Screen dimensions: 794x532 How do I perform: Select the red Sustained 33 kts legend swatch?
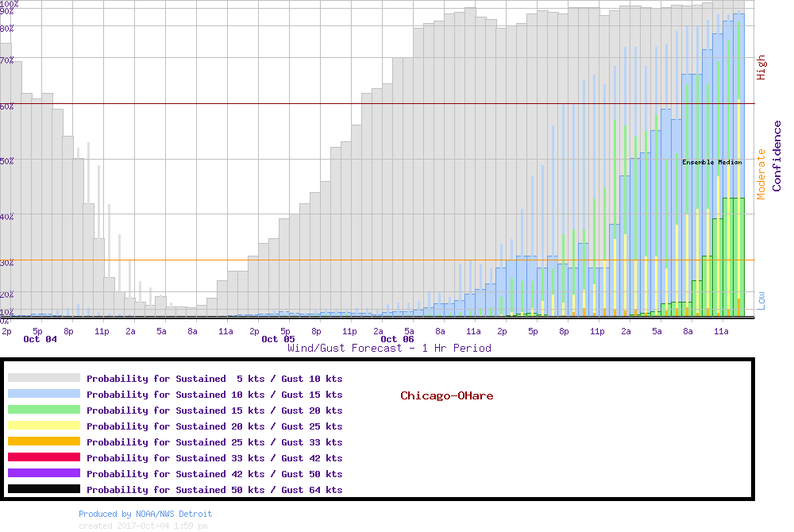pos(44,457)
